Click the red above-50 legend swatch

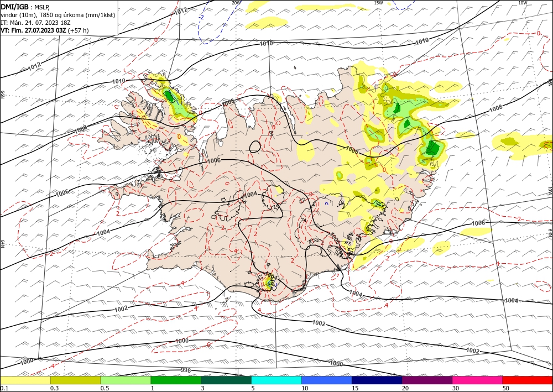point(528,380)
